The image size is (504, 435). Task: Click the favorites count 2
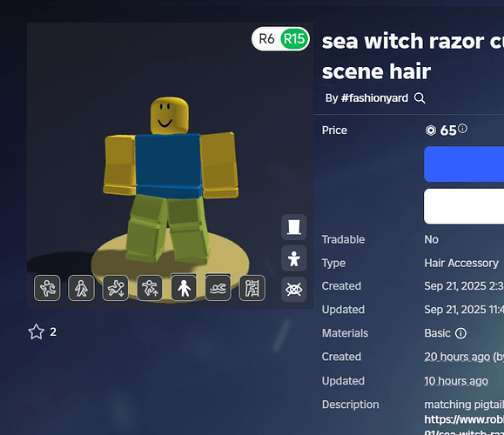pos(53,331)
